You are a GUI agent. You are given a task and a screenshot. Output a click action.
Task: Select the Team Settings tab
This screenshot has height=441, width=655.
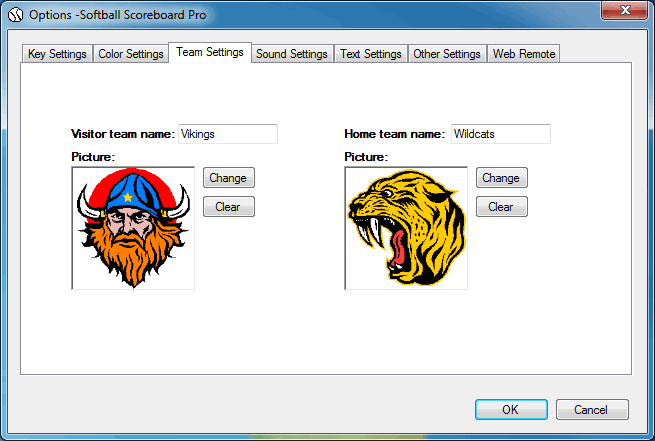(x=209, y=52)
